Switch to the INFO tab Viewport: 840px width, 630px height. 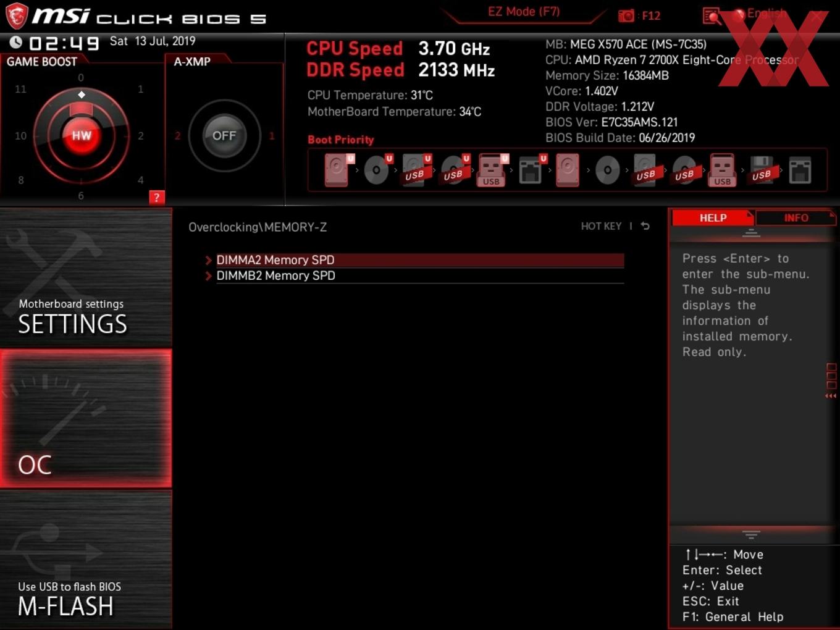pos(796,217)
